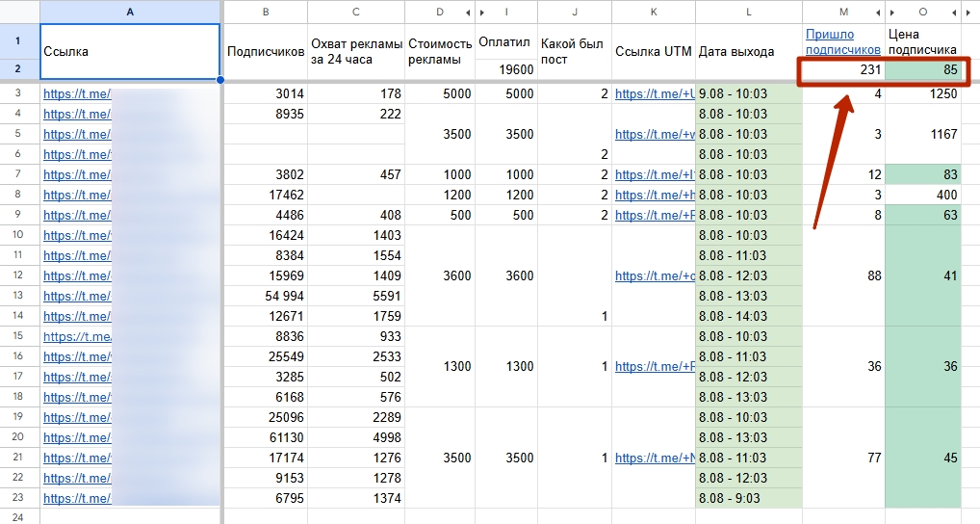Image resolution: width=980 pixels, height=524 pixels.
Task: Click the expand arrow in column I header
Action: point(482,13)
